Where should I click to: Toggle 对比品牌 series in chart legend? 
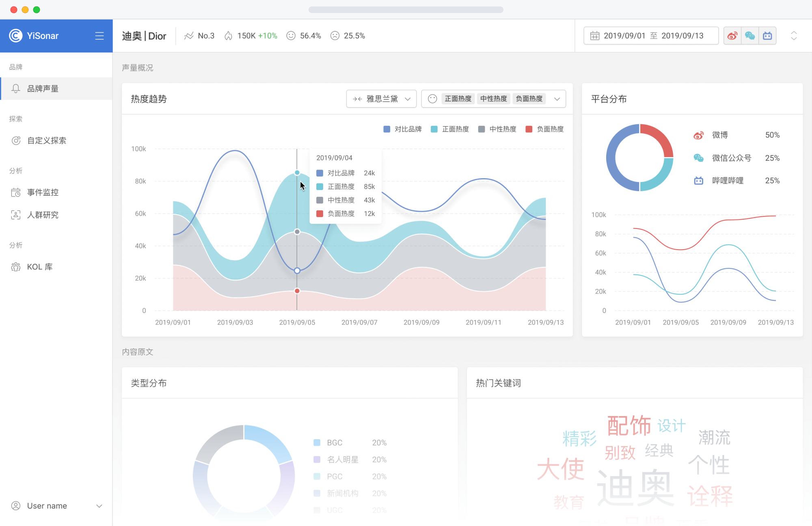pyautogui.click(x=403, y=129)
